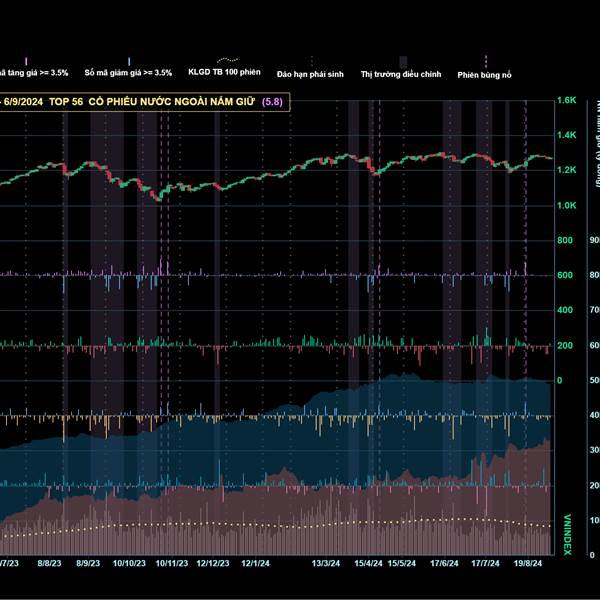The height and width of the screenshot is (600, 600).
Task: Click the purple (5.8) value in the title
Action: (x=272, y=102)
